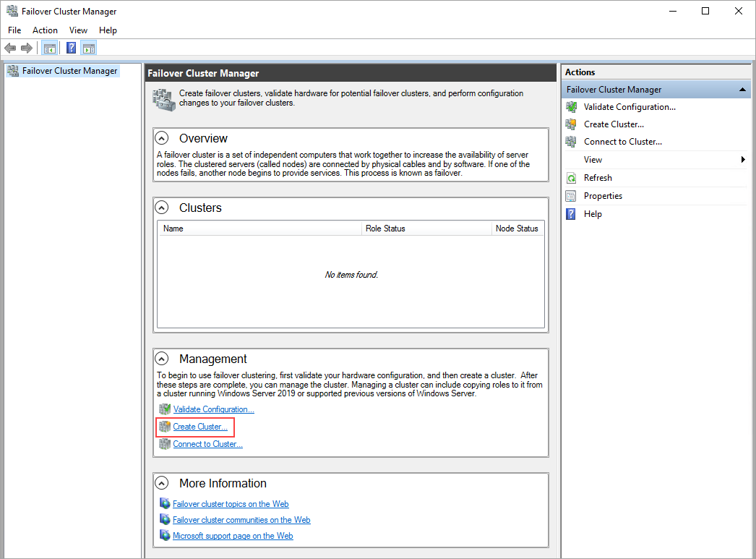Click Help action in Actions pane
The image size is (756, 559).
pos(593,214)
